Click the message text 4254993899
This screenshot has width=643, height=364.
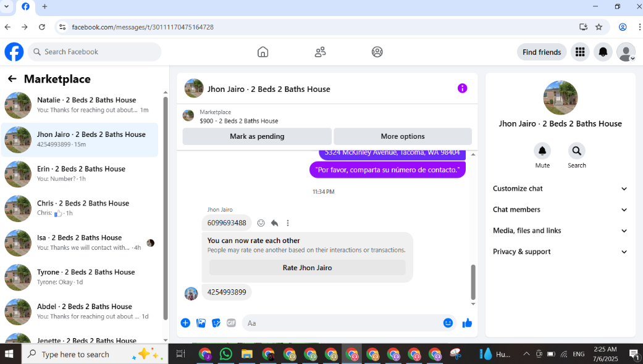pyautogui.click(x=227, y=292)
